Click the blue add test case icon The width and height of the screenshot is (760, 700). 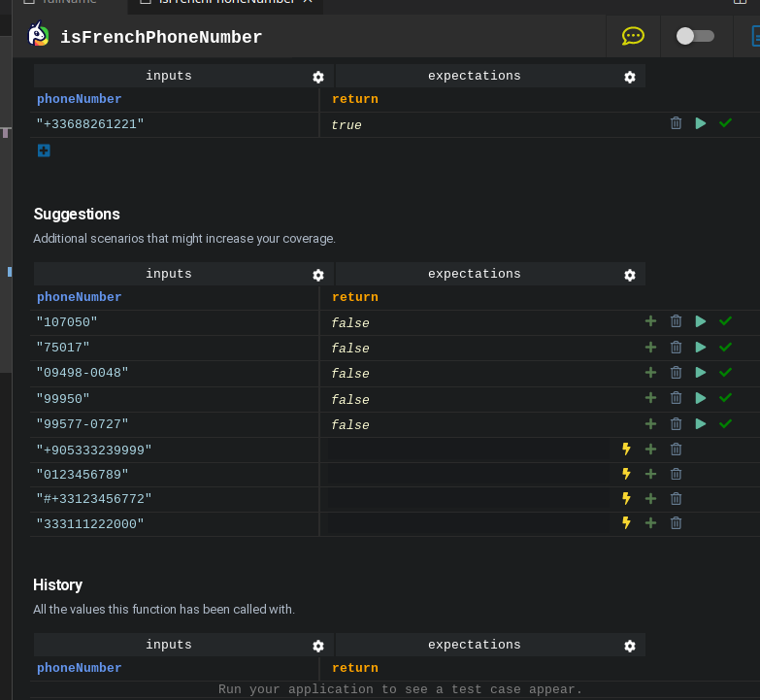pos(44,150)
